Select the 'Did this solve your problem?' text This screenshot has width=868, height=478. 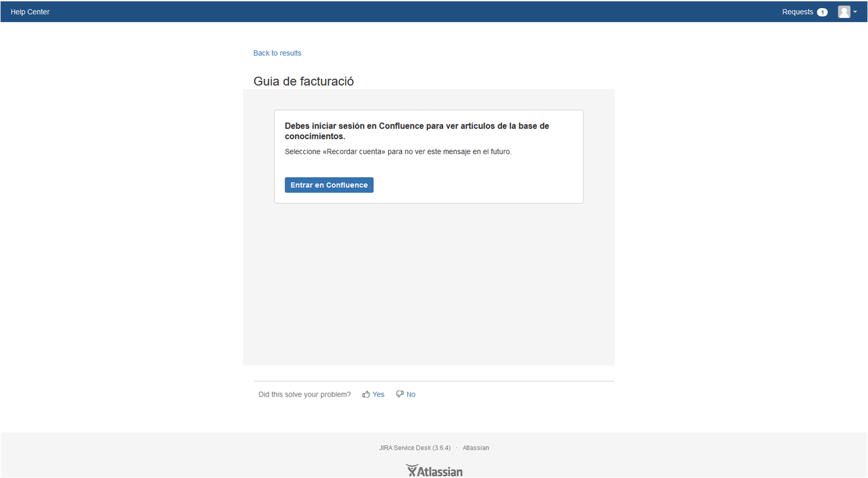(304, 394)
